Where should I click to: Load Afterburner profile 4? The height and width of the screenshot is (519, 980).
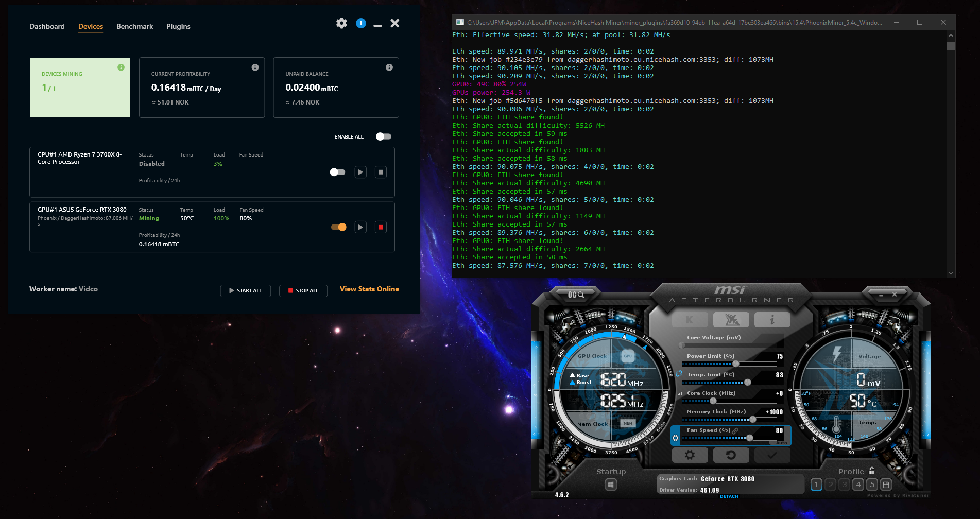click(858, 485)
